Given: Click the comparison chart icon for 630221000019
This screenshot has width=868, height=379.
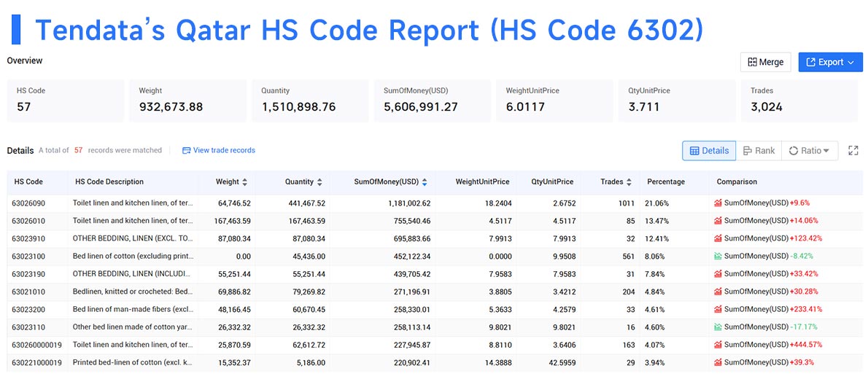Looking at the screenshot, I should [x=718, y=362].
